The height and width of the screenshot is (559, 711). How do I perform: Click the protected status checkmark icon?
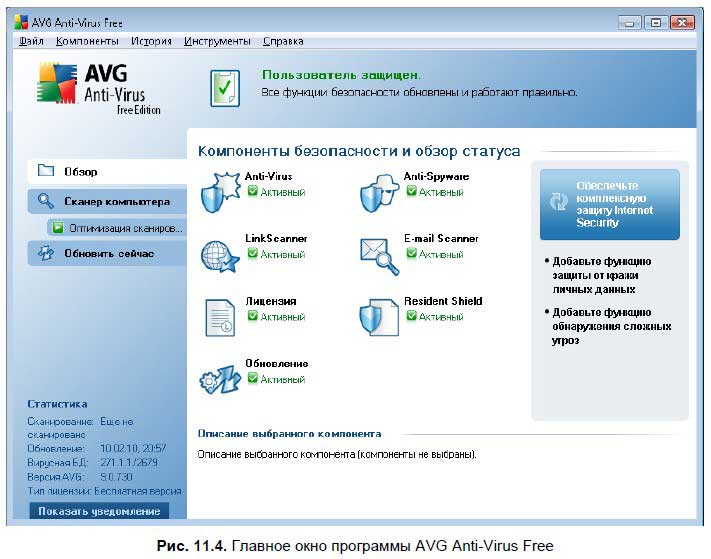[225, 88]
